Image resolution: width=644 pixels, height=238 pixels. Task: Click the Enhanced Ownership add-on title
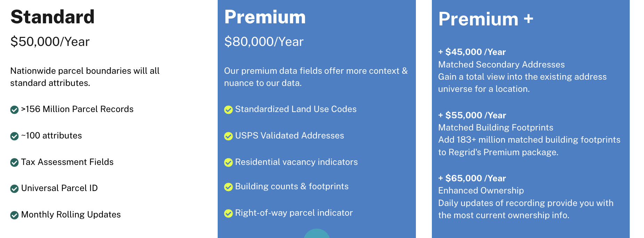[481, 190]
